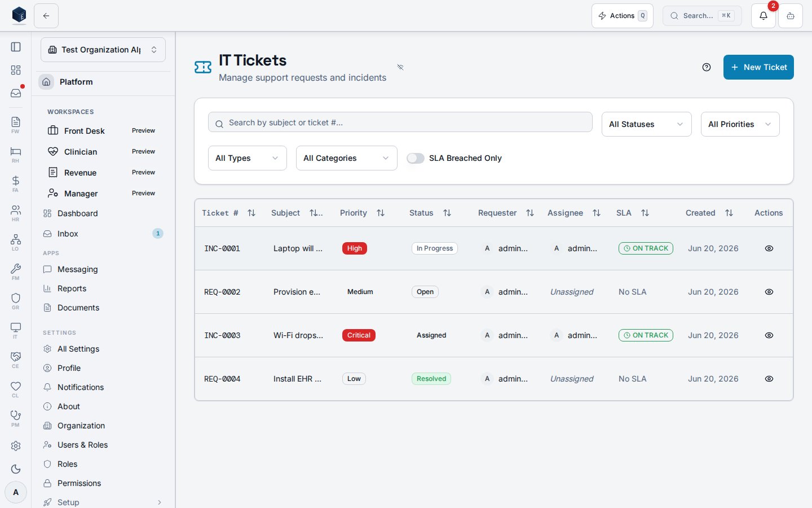The image size is (812, 508).
Task: Open the LO network module icon
Action: 16,242
